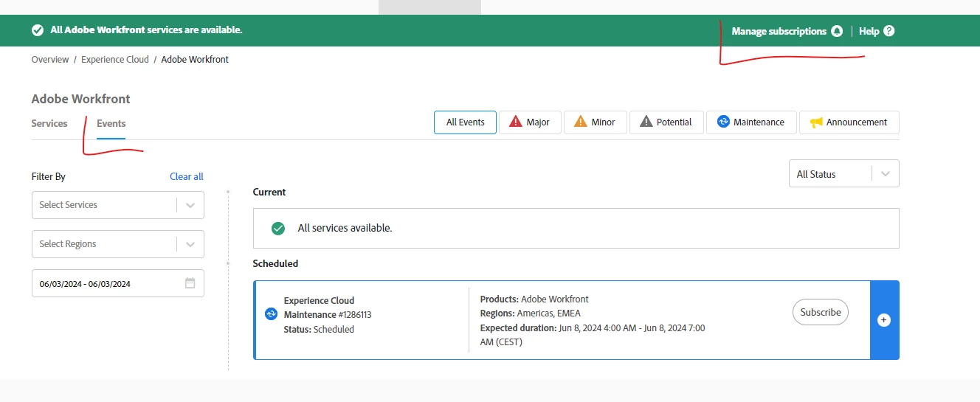Click the Current section heading
Viewport: 980px width, 402px height.
(x=269, y=192)
